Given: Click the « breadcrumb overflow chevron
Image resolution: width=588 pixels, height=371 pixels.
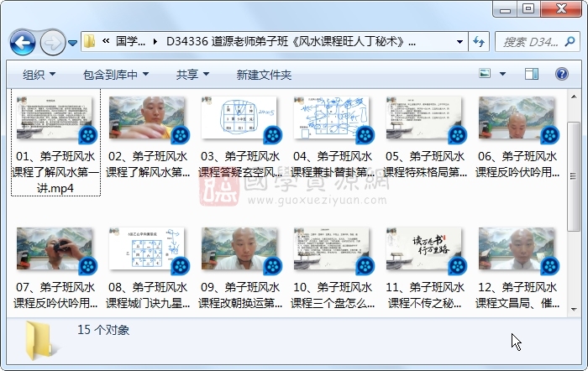Looking at the screenshot, I should 106,41.
